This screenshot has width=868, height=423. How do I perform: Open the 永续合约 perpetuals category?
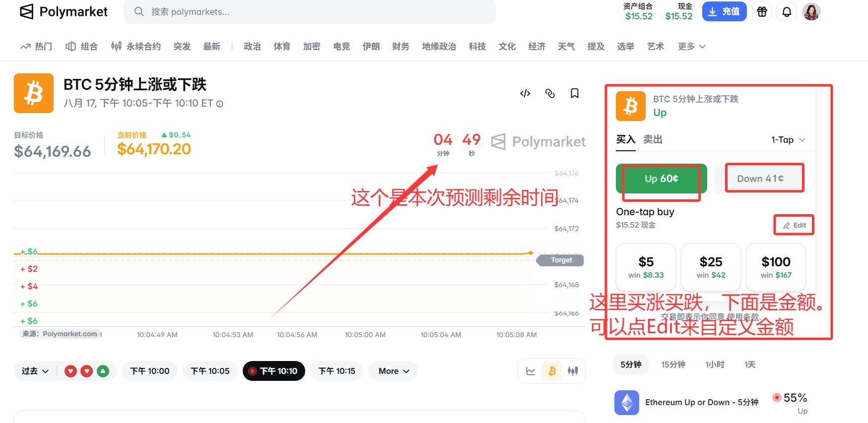pyautogui.click(x=136, y=47)
